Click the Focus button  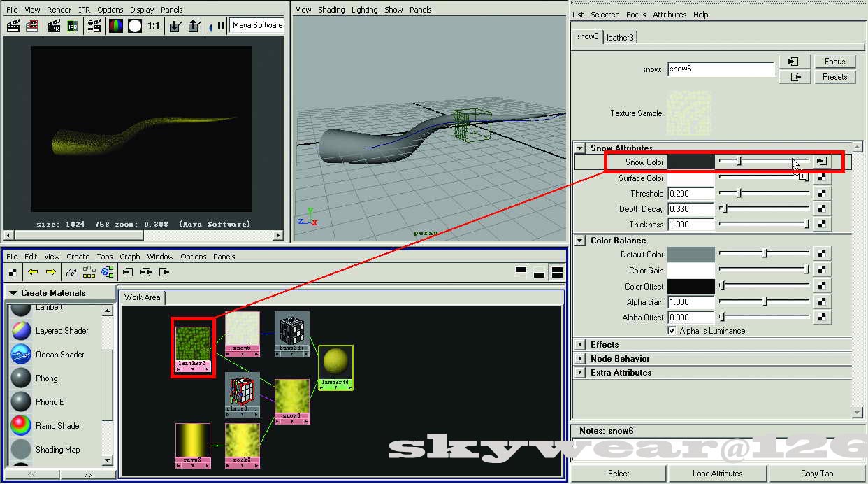click(x=835, y=62)
